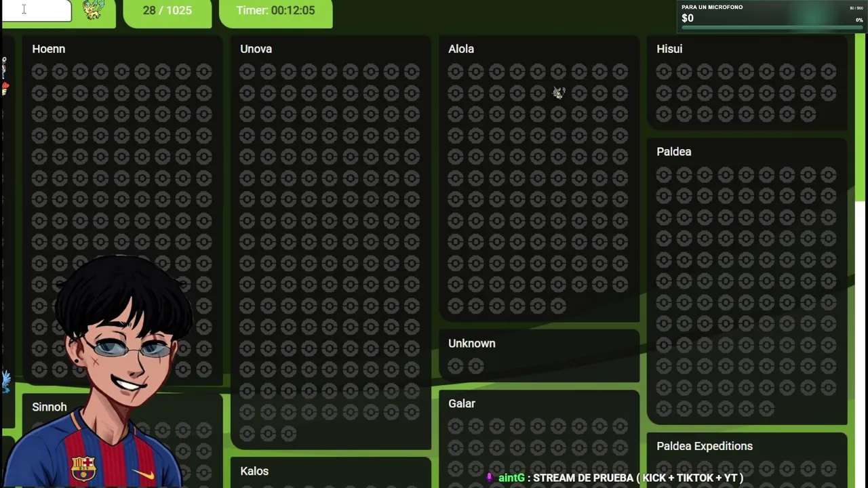Viewport: 868px width, 488px height.
Task: Click the first Poké Ball slot under Unknown
Action: [455, 367]
